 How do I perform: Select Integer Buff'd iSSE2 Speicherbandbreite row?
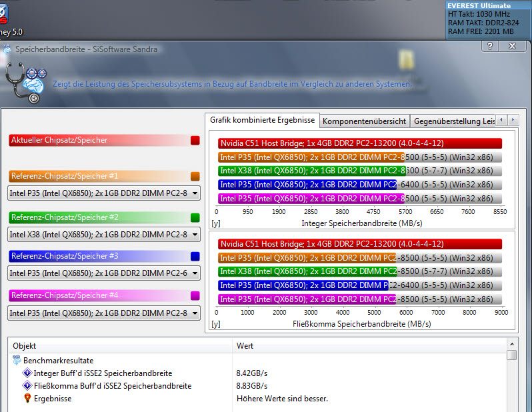[x=257, y=373]
